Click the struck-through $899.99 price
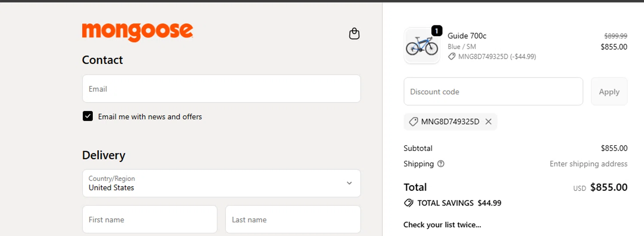 [x=616, y=36]
